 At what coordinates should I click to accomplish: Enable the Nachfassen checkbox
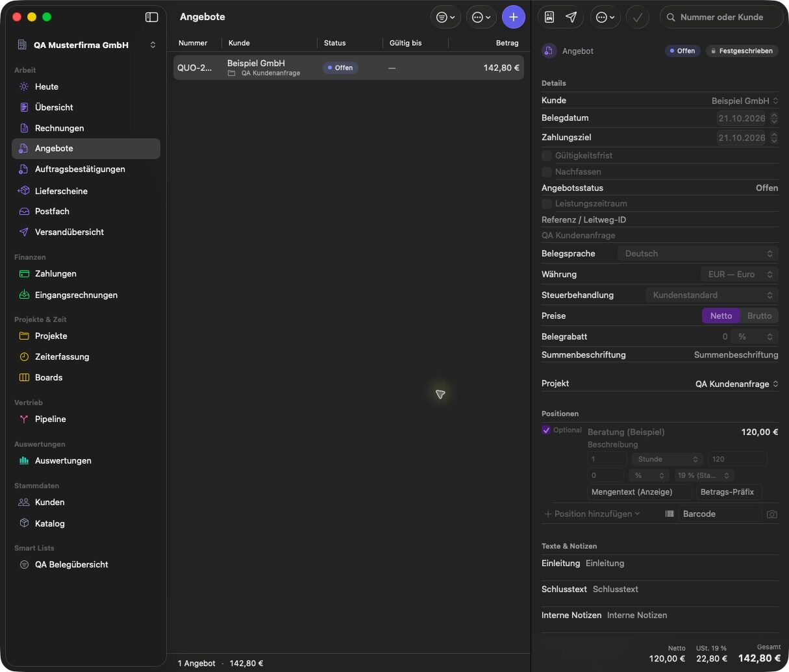click(x=547, y=172)
